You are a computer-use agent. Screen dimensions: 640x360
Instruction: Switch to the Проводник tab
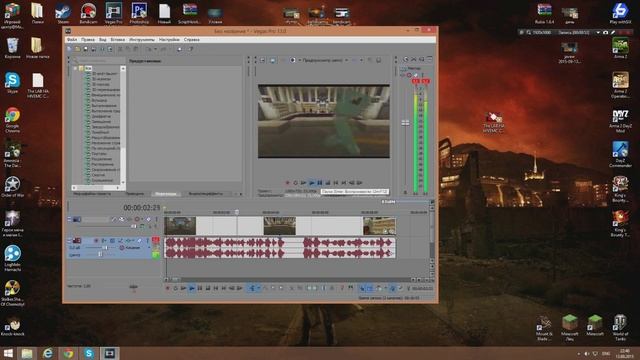135,194
